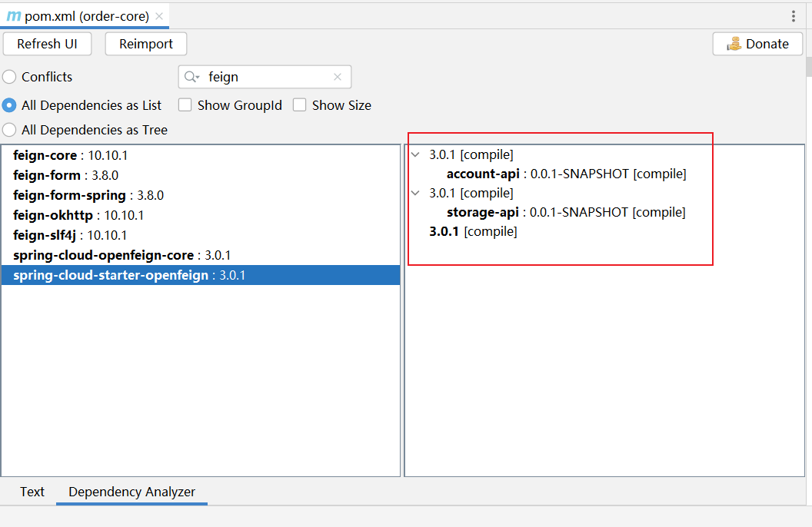Enable the Show Size checkbox
812x527 pixels.
pyautogui.click(x=299, y=105)
